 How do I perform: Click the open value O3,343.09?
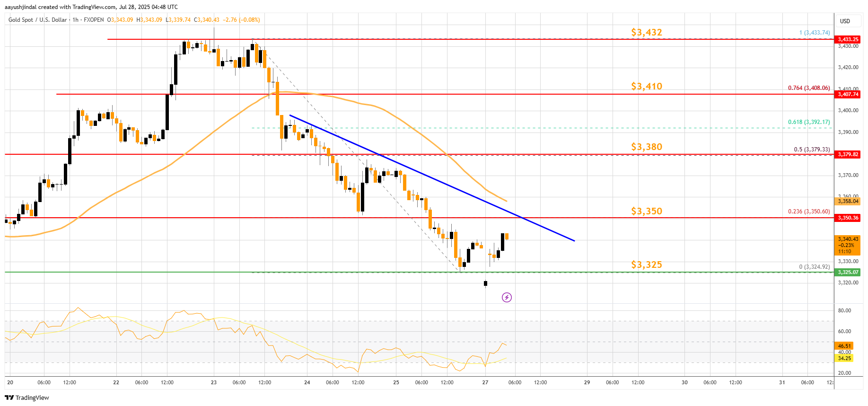[120, 20]
